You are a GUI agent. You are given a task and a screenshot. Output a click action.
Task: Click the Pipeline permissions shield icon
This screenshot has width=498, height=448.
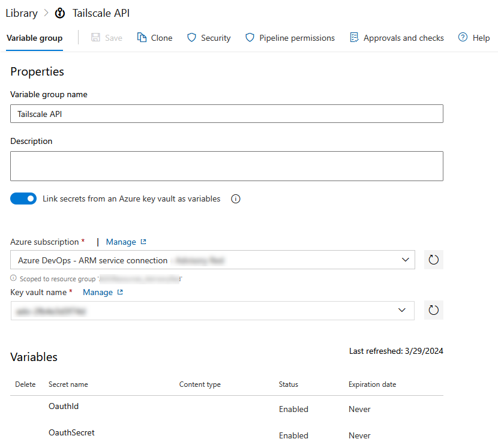pyautogui.click(x=250, y=37)
